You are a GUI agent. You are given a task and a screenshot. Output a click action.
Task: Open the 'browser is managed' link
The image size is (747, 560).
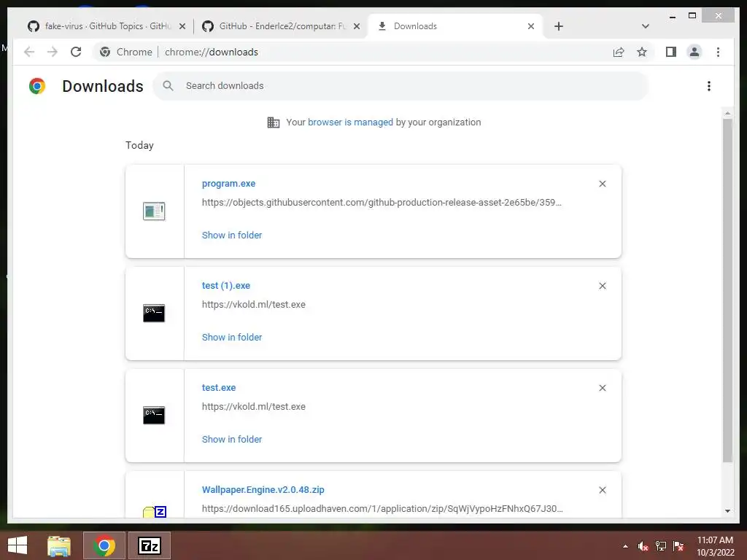[x=350, y=122]
